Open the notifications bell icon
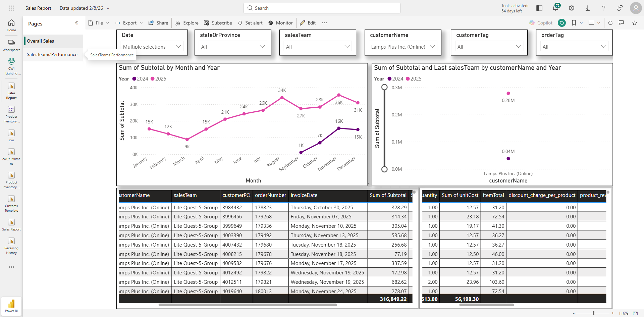Image resolution: width=644 pixels, height=317 pixels. pyautogui.click(x=555, y=8)
